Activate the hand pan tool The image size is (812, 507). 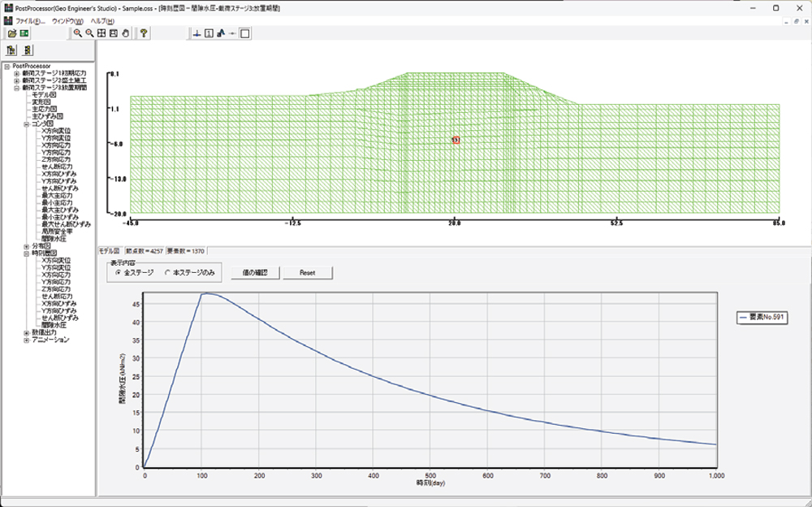click(125, 33)
